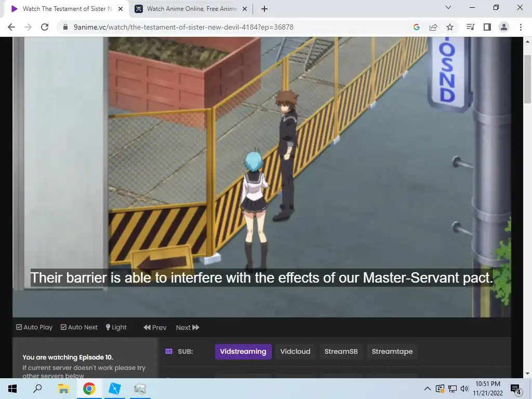The height and width of the screenshot is (399, 532).
Task: Click the lock icon in address bar
Action: 65,27
